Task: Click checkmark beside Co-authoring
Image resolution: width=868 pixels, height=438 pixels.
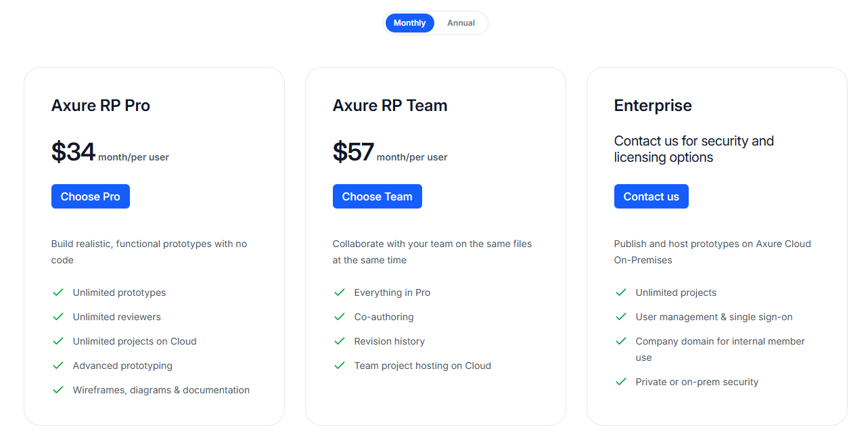Action: click(x=340, y=317)
